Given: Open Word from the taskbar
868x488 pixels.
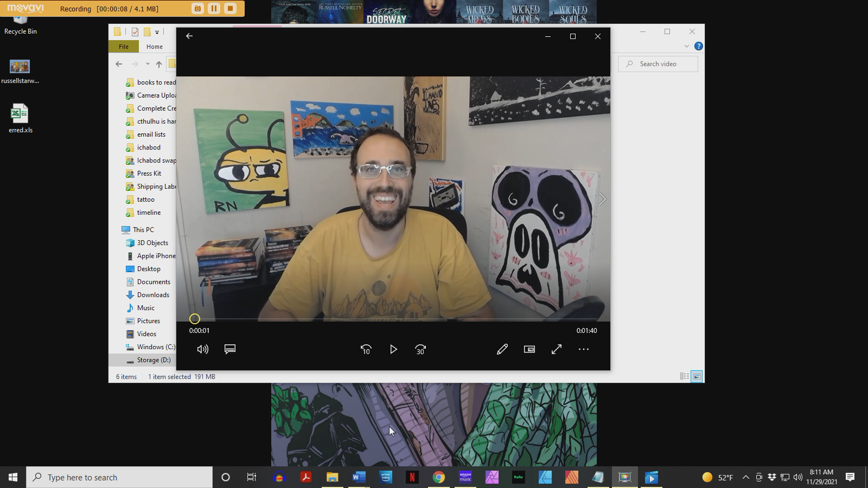Looking at the screenshot, I should 359,477.
